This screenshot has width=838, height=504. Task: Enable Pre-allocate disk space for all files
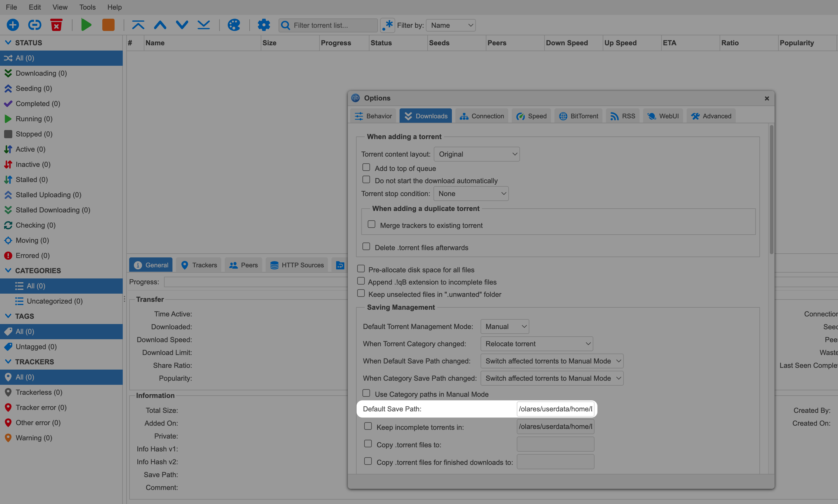(x=361, y=269)
